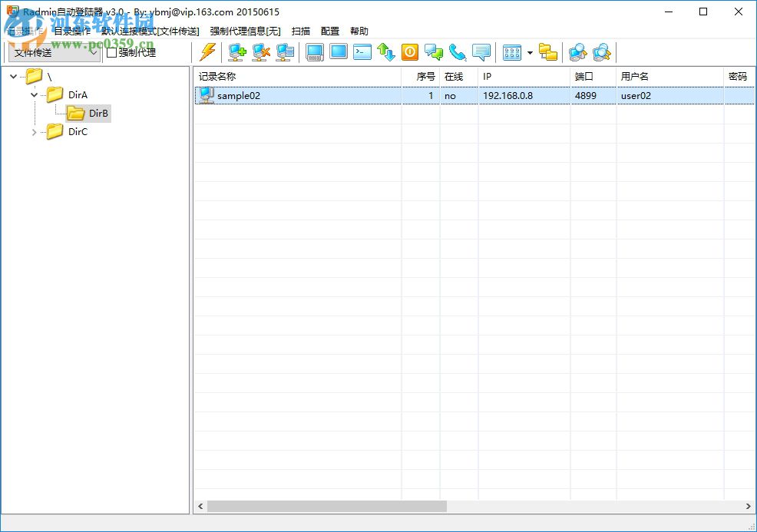The width and height of the screenshot is (757, 532).
Task: Open the 默认连接模式[文件传送] menu
Action: [x=150, y=31]
